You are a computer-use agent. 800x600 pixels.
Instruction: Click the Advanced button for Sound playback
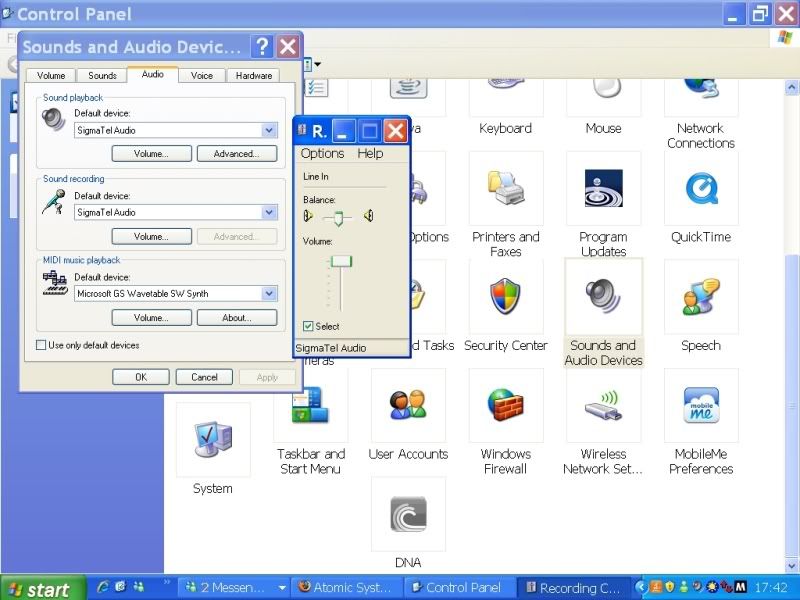237,153
